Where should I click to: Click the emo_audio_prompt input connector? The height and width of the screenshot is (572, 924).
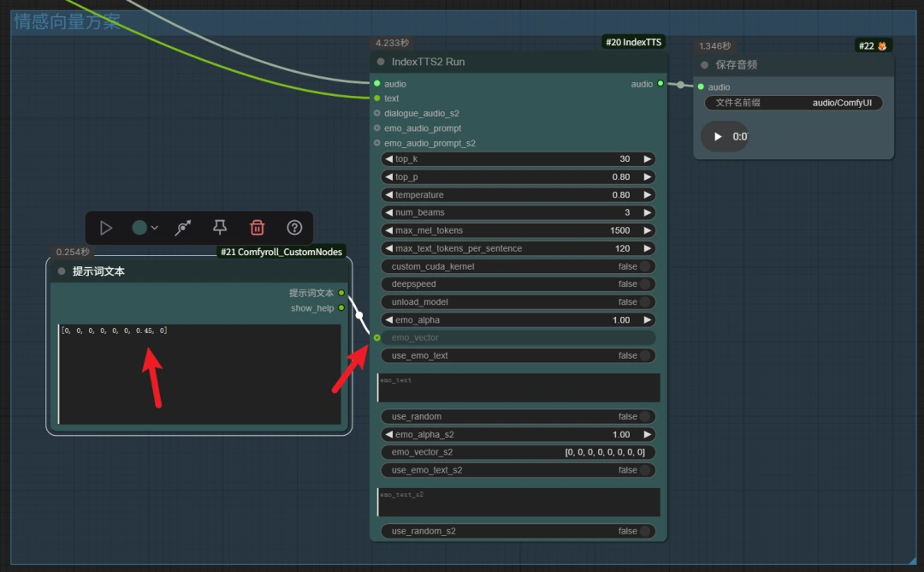(x=377, y=128)
